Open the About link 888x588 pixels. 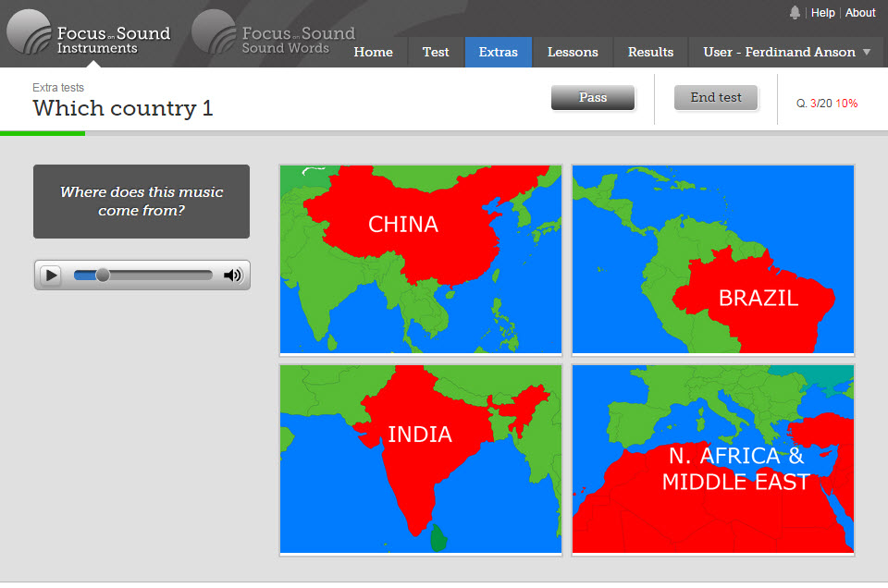pos(860,12)
